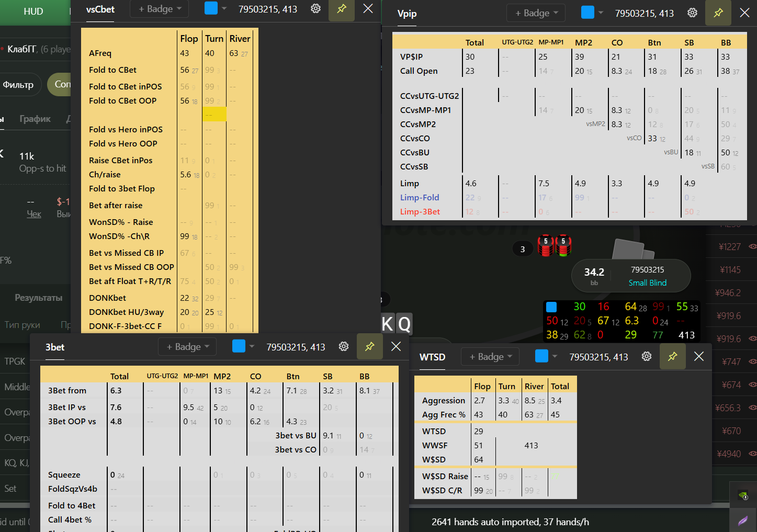
Task: Close the vsCbet popup
Action: 368,9
